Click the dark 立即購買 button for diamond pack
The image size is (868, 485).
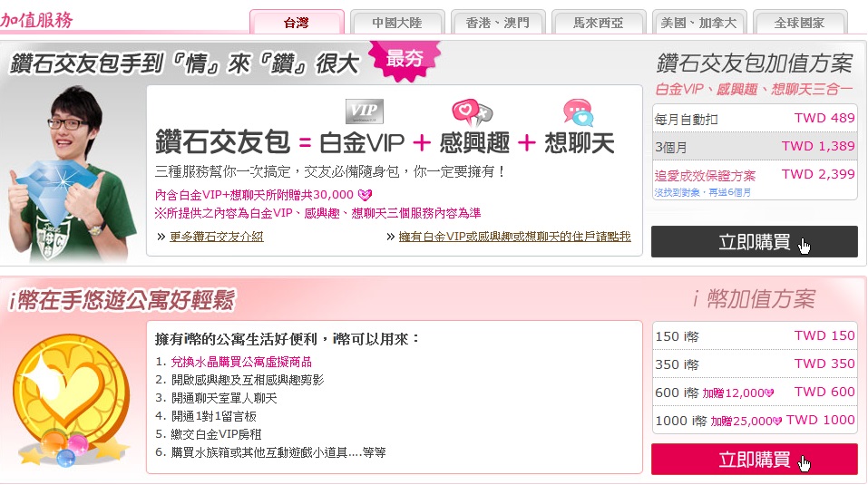coord(755,242)
